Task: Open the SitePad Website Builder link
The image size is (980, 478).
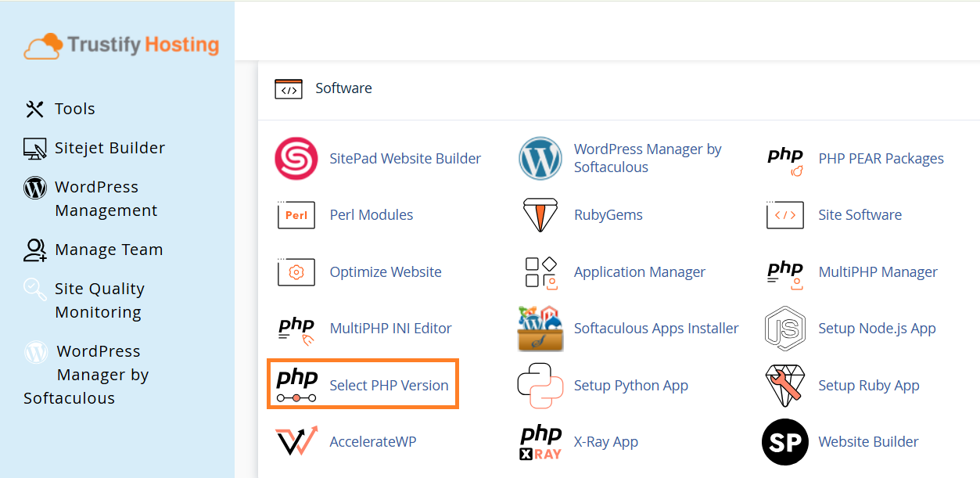Action: (x=405, y=159)
